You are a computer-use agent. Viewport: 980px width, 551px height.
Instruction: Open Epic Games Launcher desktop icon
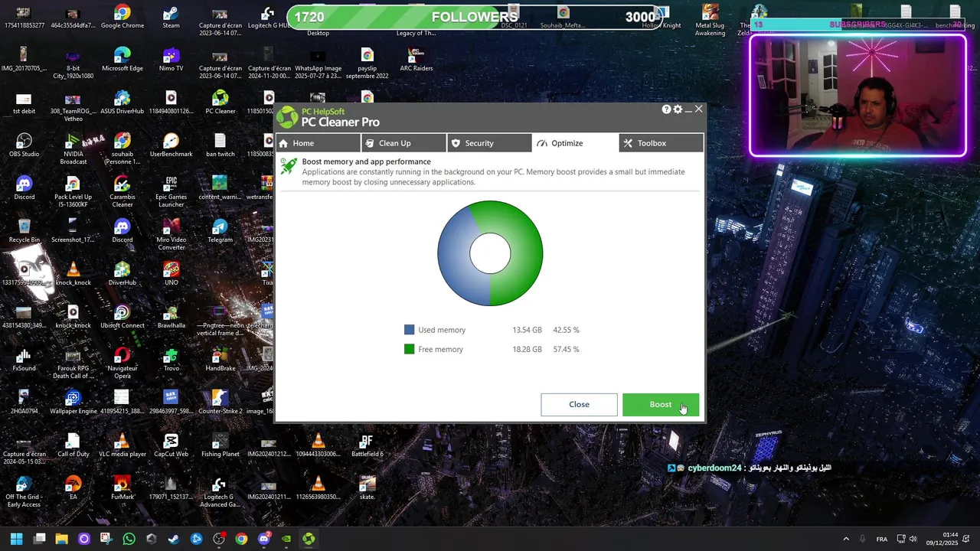point(171,193)
